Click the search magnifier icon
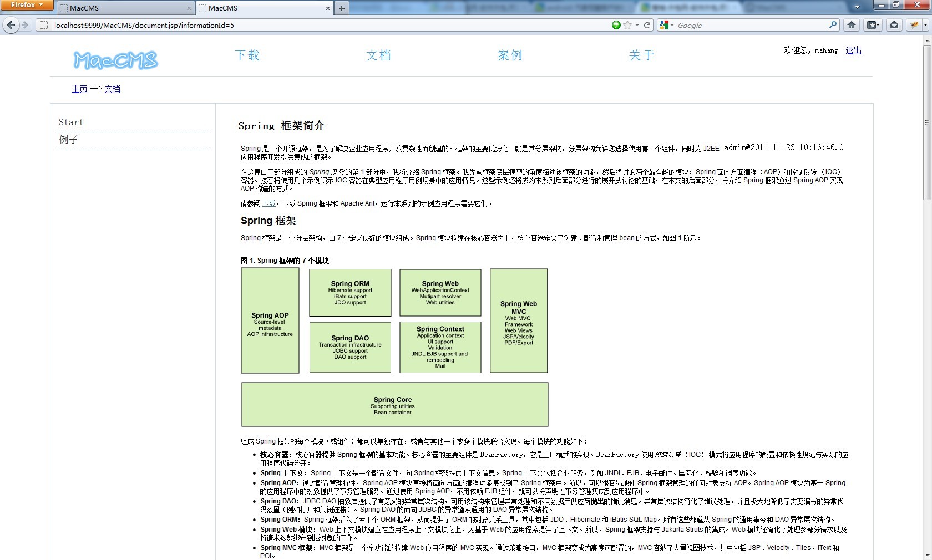This screenshot has height=560, width=932. coord(833,25)
